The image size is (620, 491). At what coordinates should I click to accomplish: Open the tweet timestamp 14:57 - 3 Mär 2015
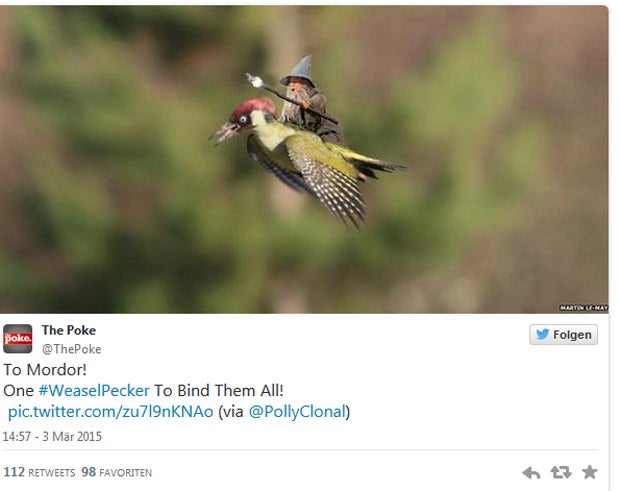[52, 436]
